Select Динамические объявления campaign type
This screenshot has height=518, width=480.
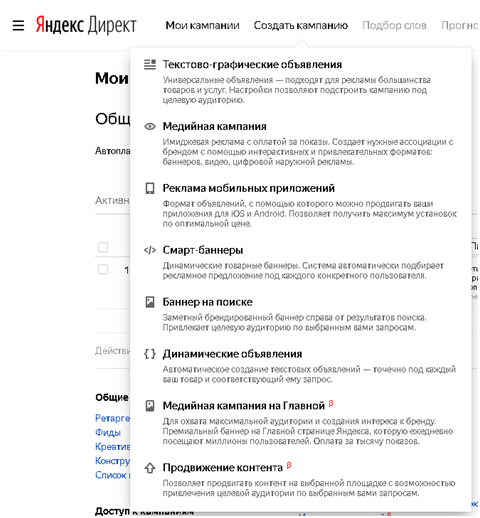[x=232, y=354]
